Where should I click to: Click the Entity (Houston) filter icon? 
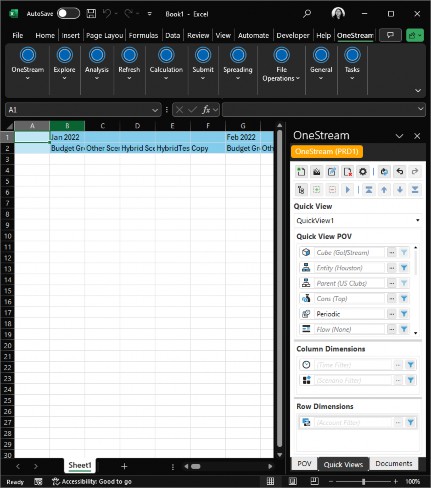pyautogui.click(x=404, y=268)
